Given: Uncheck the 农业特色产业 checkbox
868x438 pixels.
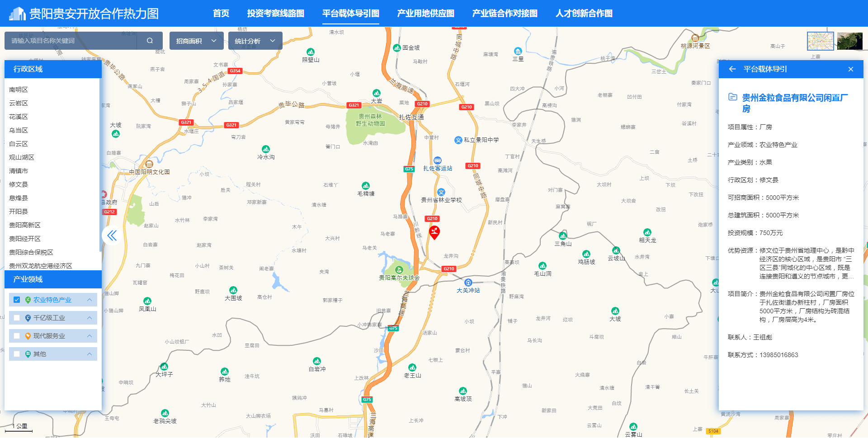Looking at the screenshot, I should click(17, 300).
